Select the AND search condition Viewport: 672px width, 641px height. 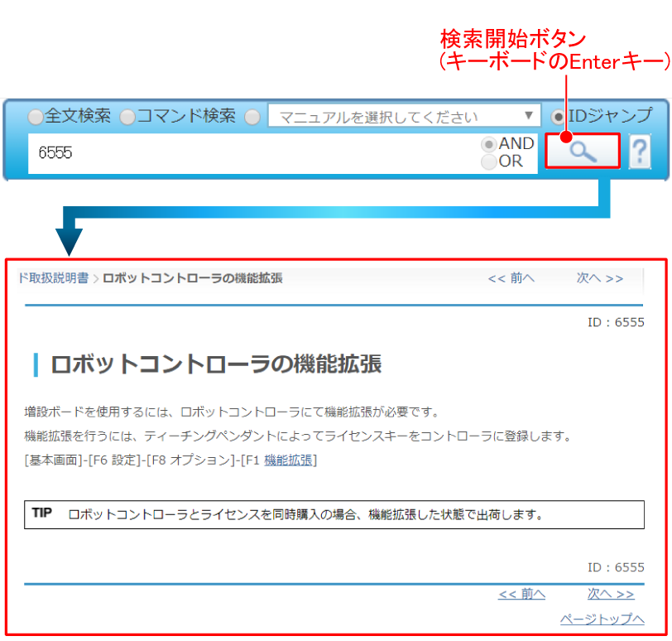coord(489,144)
